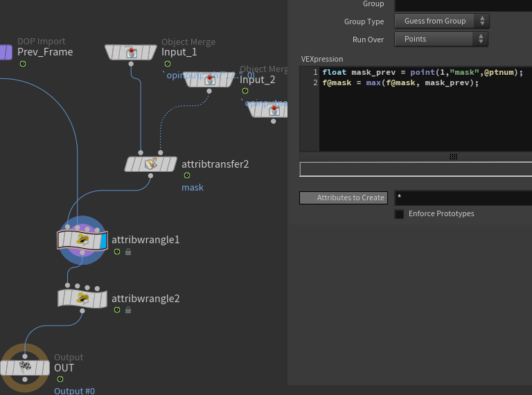Click the attribwrangle2 node name label
The width and height of the screenshot is (532, 395).
pos(145,299)
